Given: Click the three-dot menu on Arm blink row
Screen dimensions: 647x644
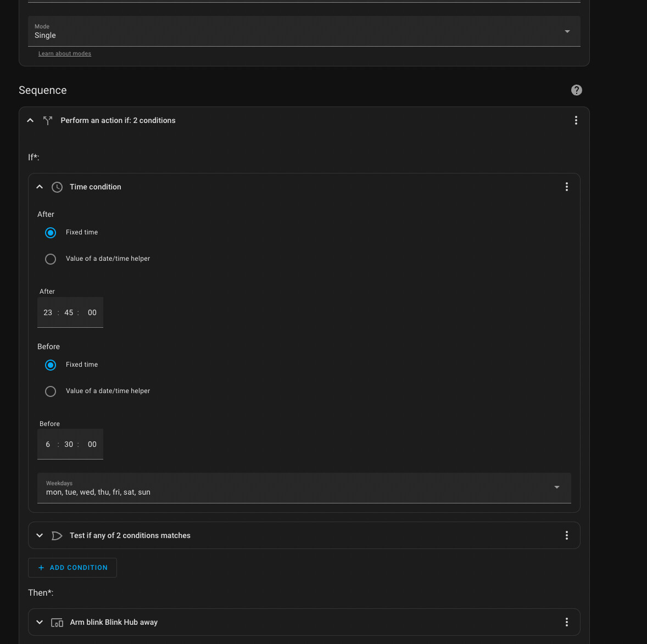Looking at the screenshot, I should pos(566,622).
